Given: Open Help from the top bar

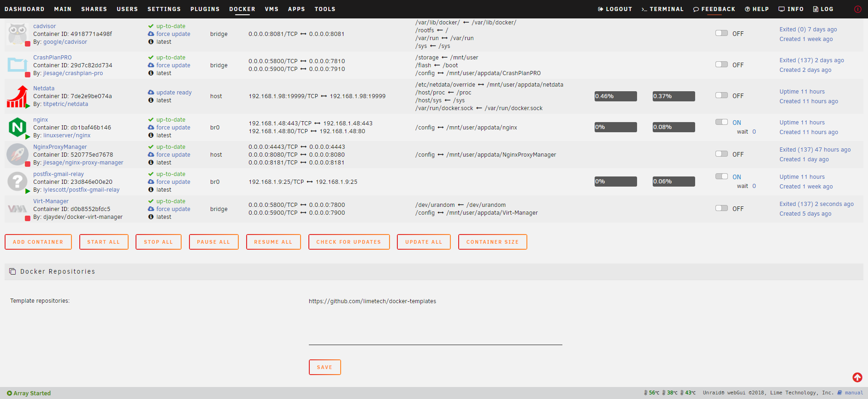Looking at the screenshot, I should pos(757,9).
